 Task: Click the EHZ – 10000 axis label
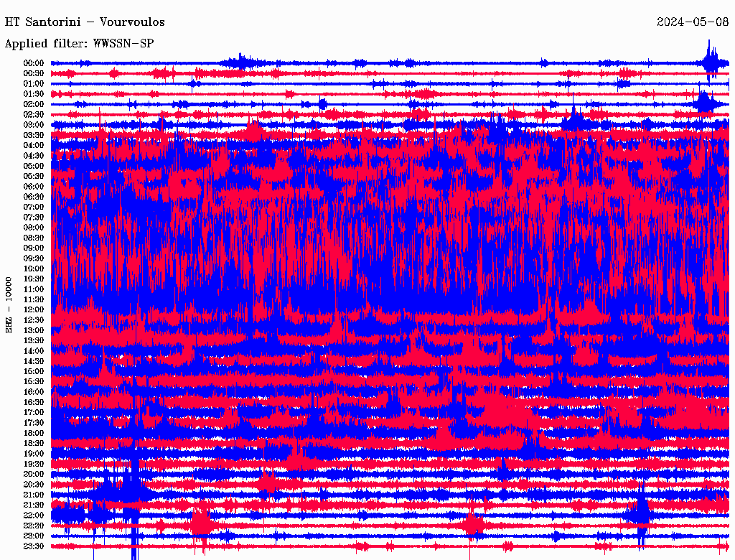(x=9, y=305)
